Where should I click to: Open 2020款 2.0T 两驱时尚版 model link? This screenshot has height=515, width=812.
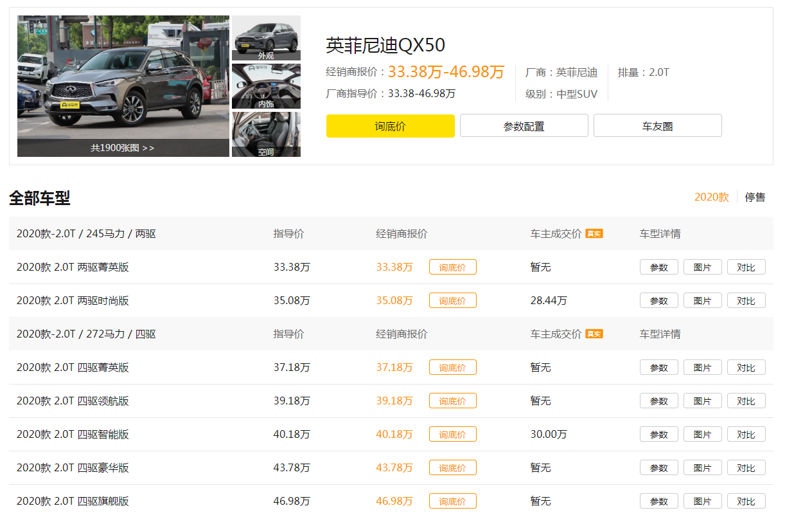pos(73,301)
